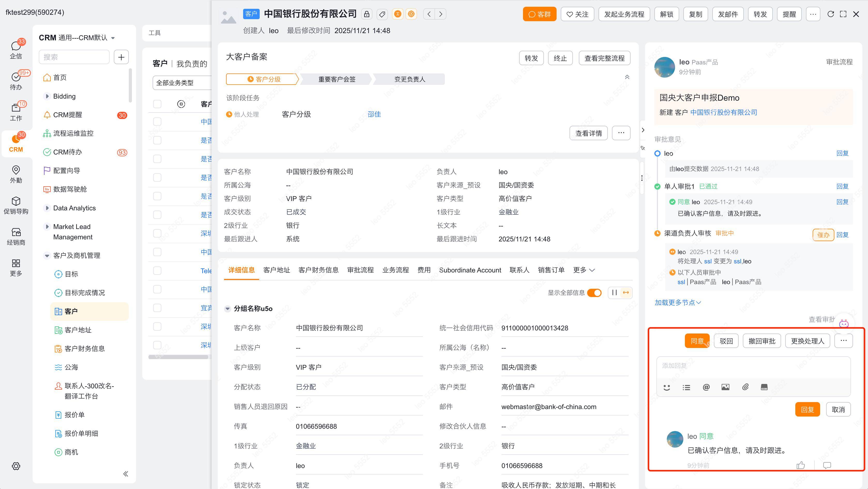Click the lock icon beside customer name
Viewport: 868px width, 489px height.
click(x=366, y=14)
